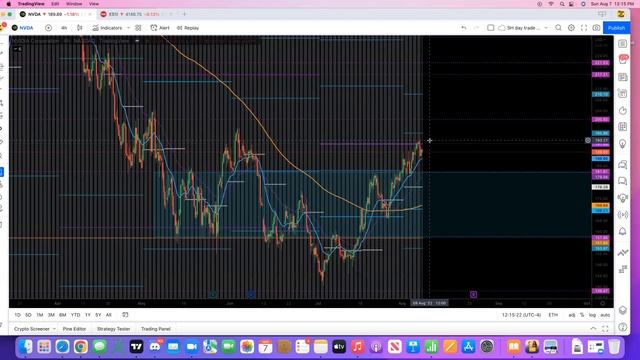Open the Trading Panel tab

pos(156,329)
